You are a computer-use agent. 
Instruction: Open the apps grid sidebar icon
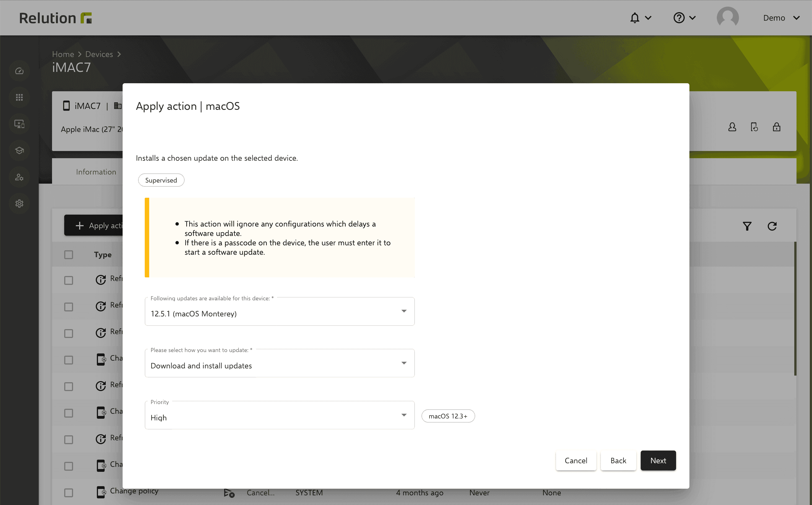[x=19, y=98]
